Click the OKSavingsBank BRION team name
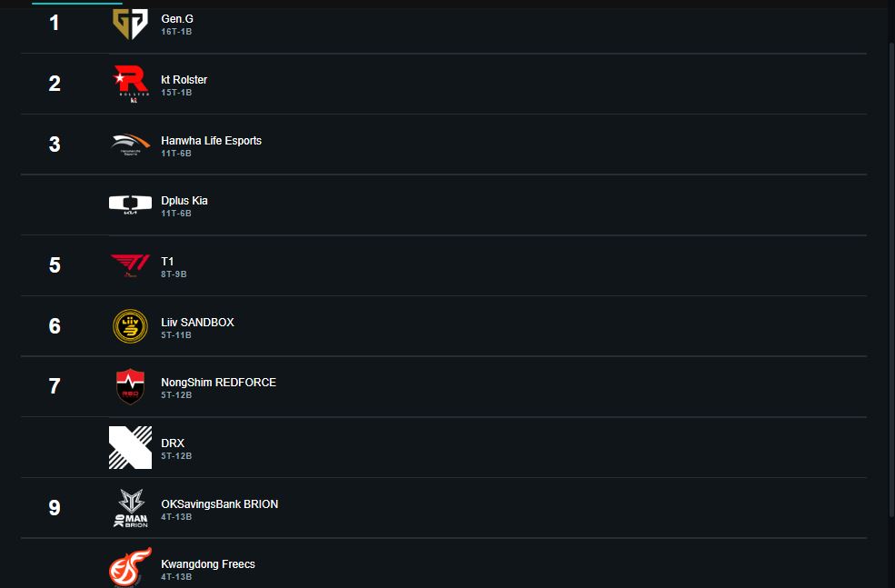 click(219, 504)
